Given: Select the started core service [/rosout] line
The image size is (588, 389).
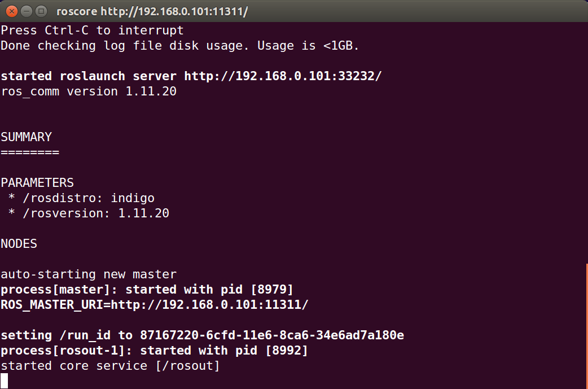Looking at the screenshot, I should coord(110,365).
